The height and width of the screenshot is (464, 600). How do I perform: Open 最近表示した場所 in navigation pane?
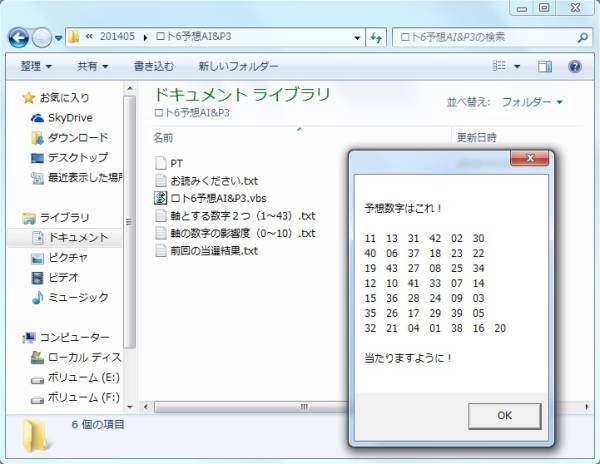pos(77,177)
